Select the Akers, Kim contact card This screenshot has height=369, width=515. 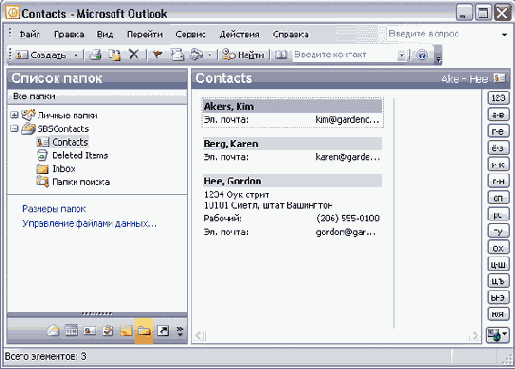[293, 113]
